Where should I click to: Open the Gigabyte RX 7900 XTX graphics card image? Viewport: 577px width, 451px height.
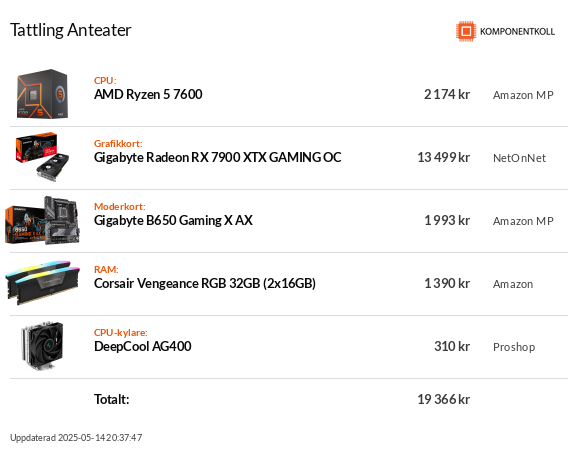coord(42,157)
